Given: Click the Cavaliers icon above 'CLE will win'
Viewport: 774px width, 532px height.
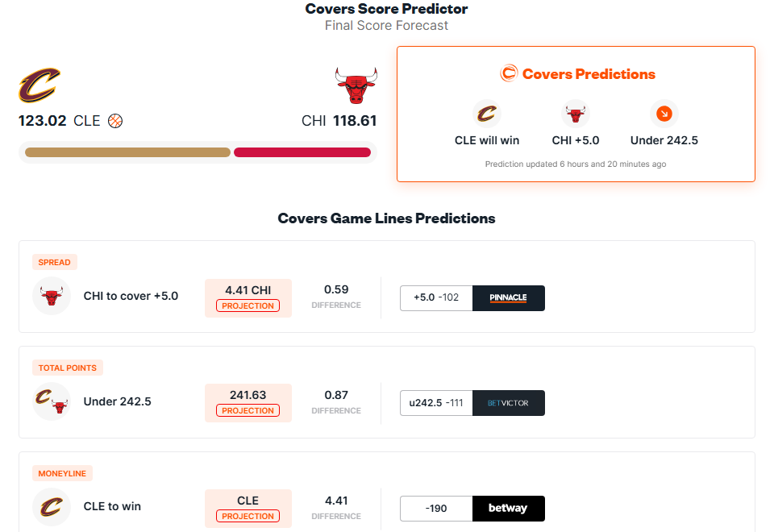Looking at the screenshot, I should [x=486, y=114].
